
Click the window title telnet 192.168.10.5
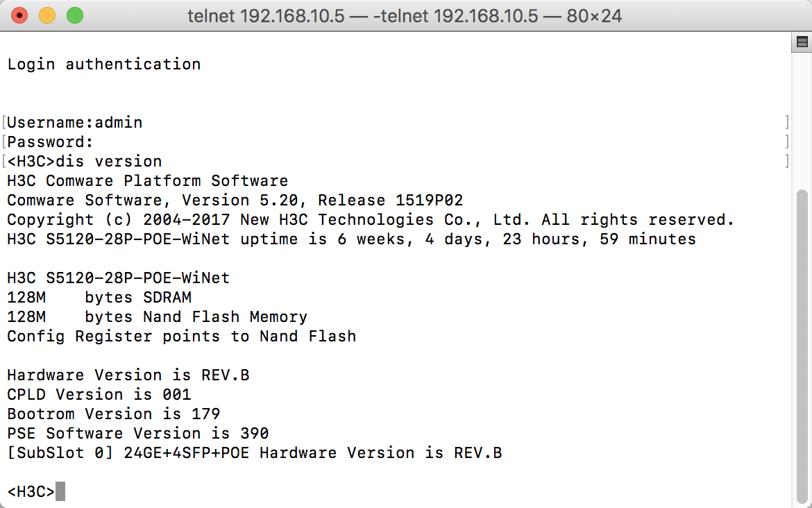tap(405, 15)
